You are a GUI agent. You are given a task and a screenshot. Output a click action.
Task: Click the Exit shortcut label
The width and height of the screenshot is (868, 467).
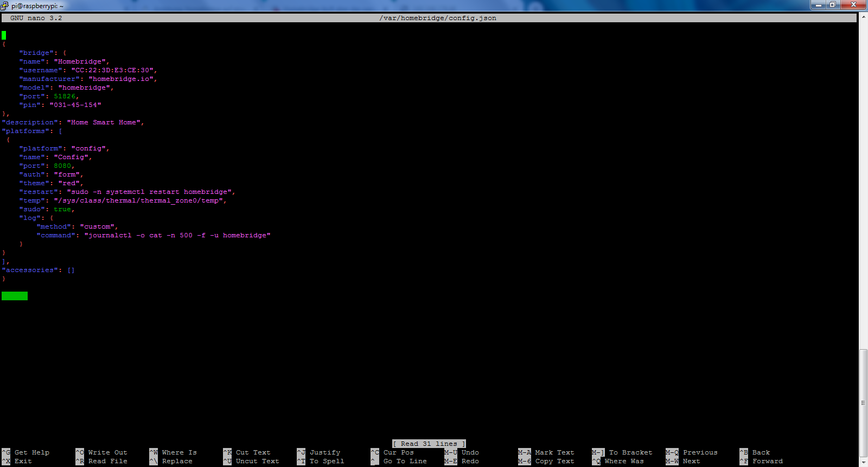23,461
